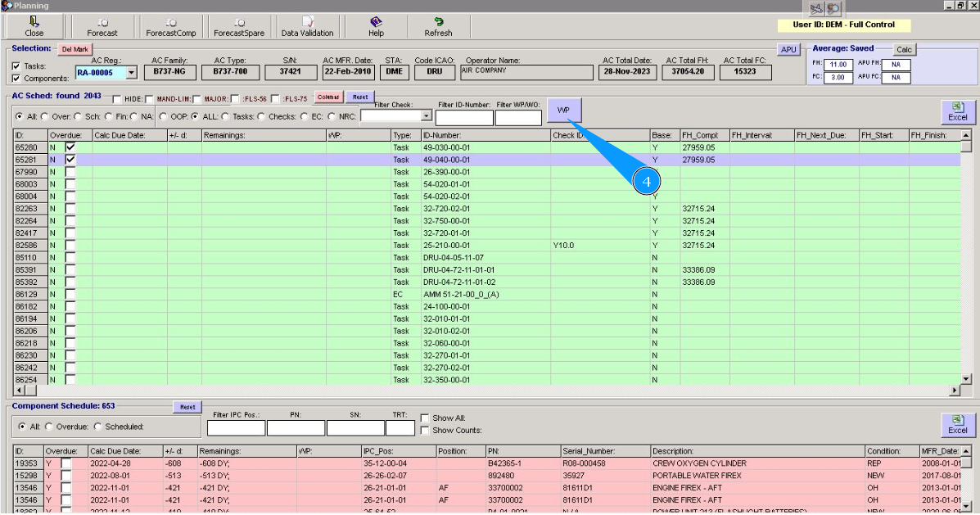The height and width of the screenshot is (515, 980).
Task: Launch the ForecastSpare tool
Action: (238, 26)
